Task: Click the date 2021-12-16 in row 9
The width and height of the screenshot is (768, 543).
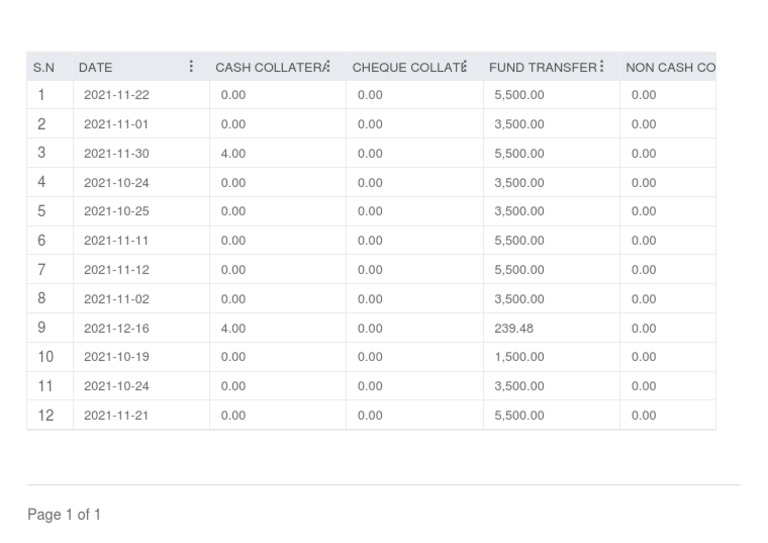Action: click(x=116, y=328)
